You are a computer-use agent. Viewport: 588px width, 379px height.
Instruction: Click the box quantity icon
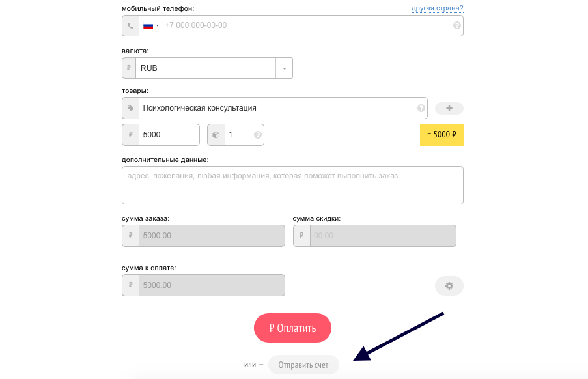point(216,135)
